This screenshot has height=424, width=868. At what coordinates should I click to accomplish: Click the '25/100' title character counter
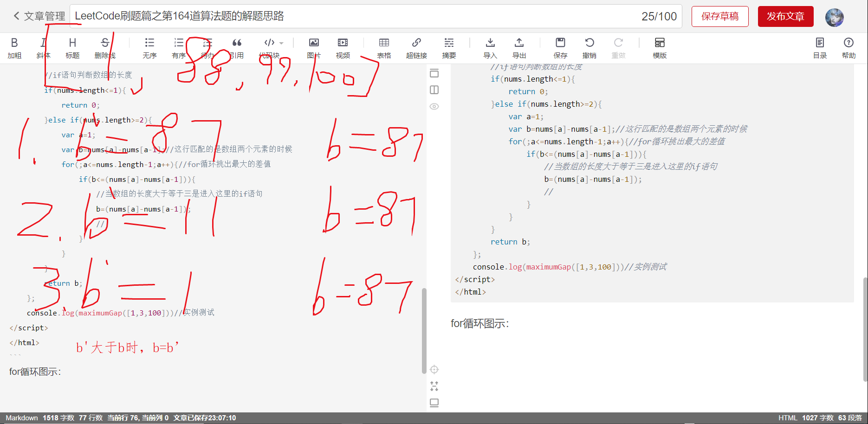click(x=659, y=16)
